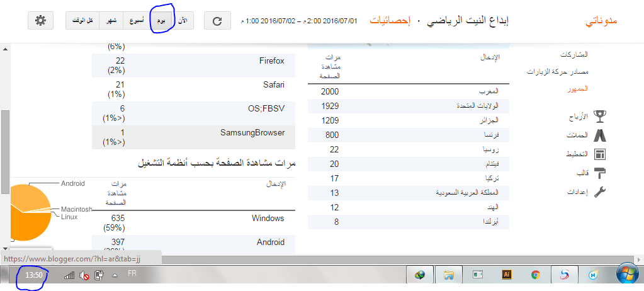This screenshot has width=644, height=291.
Task: Click the vertical scrollbar up arrow
Action: pos(5,49)
